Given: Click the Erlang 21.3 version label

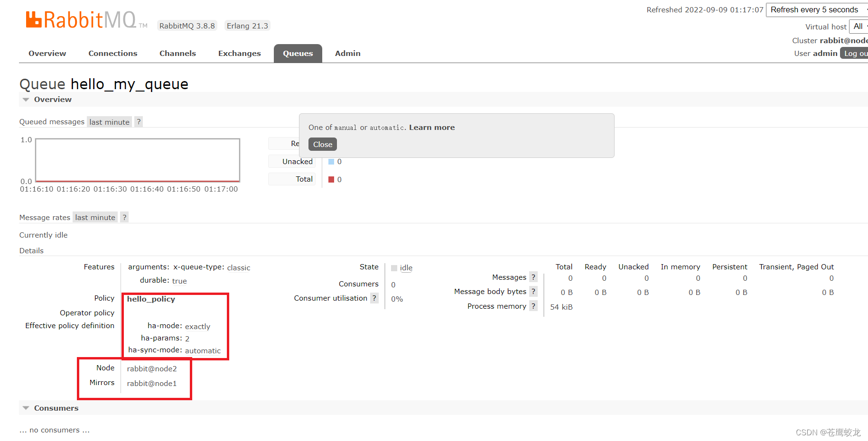Looking at the screenshot, I should [247, 26].
